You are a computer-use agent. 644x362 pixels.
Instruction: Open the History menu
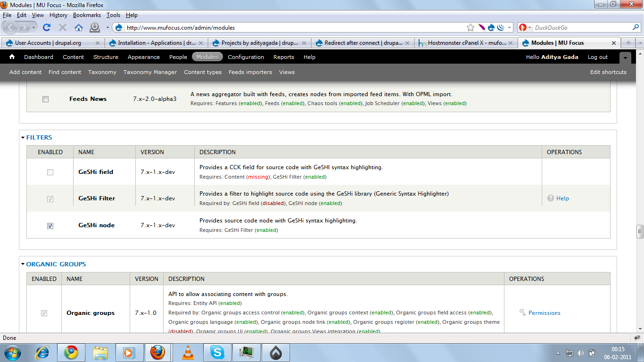click(x=58, y=15)
